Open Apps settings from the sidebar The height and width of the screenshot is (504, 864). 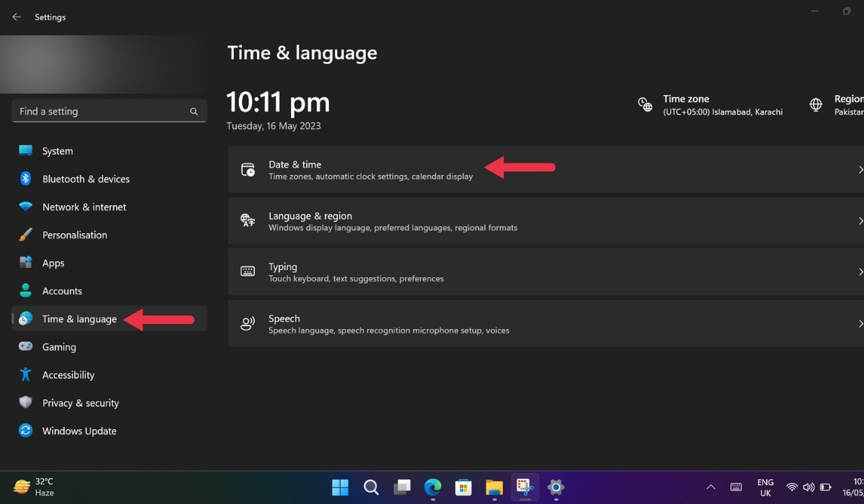(x=54, y=263)
